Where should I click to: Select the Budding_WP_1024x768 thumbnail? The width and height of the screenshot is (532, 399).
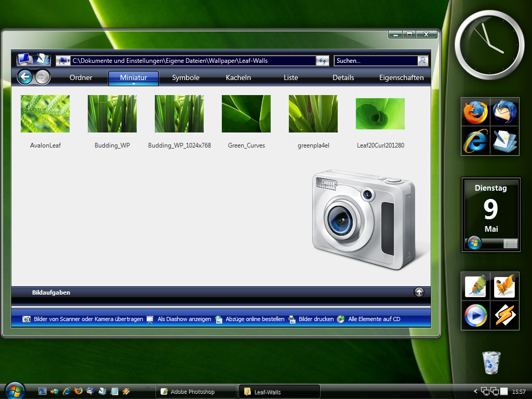179,114
